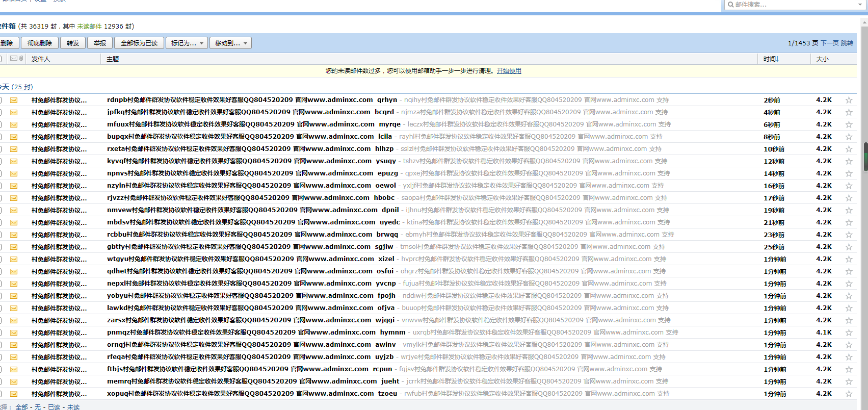
Task: Star the email starting with rcbbu
Action: [x=849, y=235]
